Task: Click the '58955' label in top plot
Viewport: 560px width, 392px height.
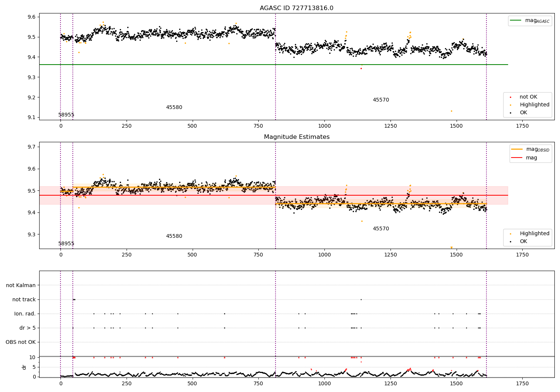Action: 66,115
